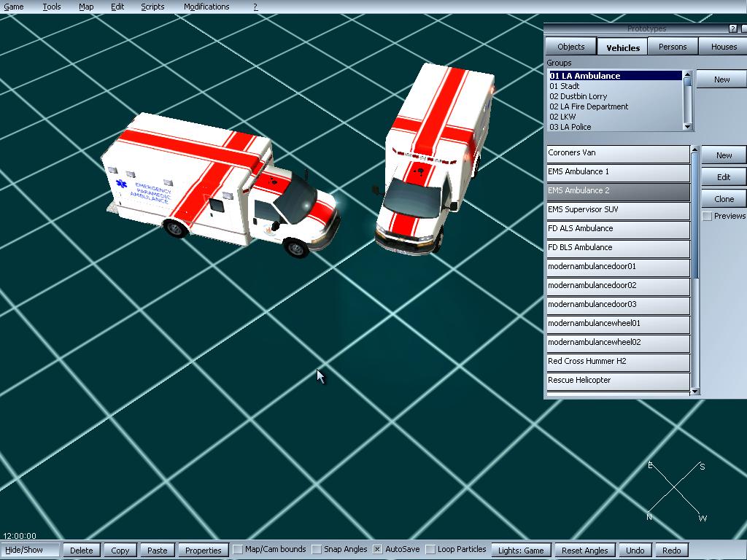The width and height of the screenshot is (747, 560).
Task: Switch to the Objects tab
Action: coord(570,47)
